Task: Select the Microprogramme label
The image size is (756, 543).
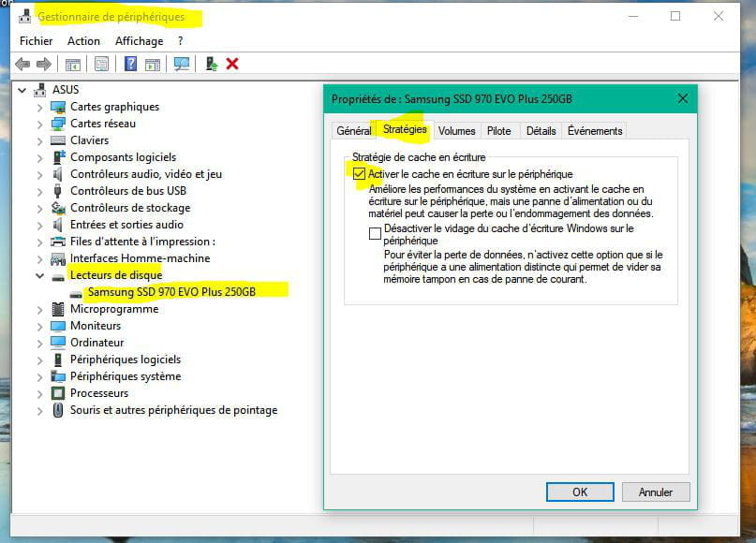Action: 114,309
